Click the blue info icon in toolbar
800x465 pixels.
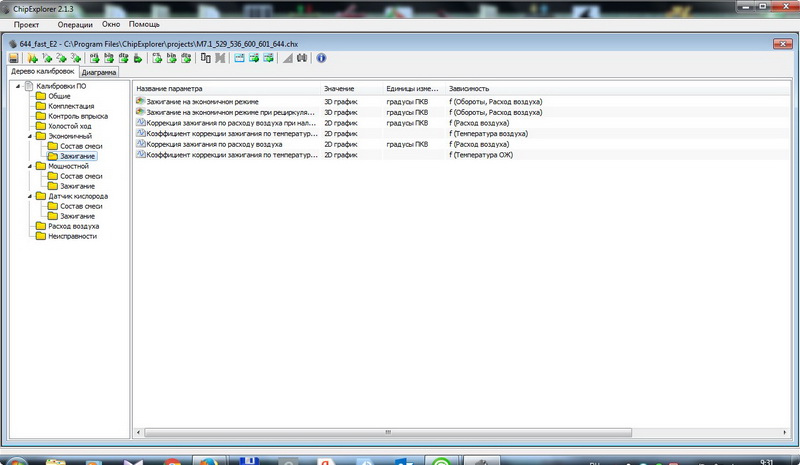[x=321, y=59]
